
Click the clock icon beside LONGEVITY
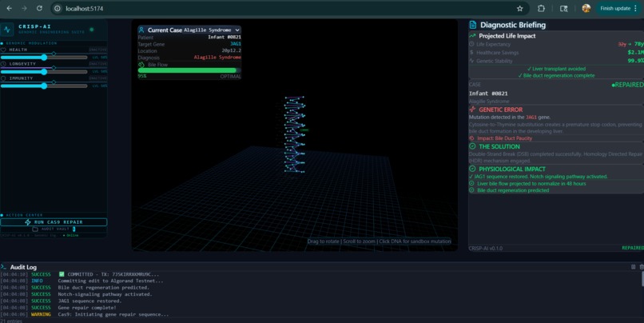click(x=4, y=64)
